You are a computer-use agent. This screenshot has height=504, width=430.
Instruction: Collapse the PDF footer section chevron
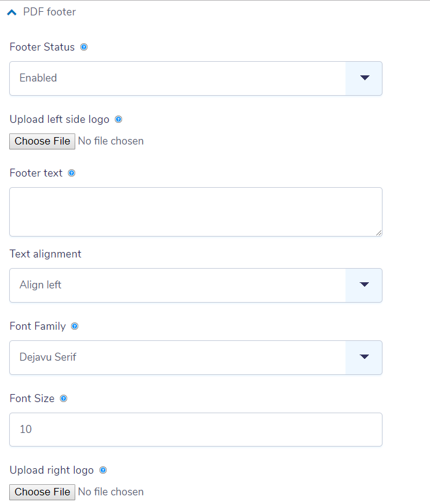(12, 12)
